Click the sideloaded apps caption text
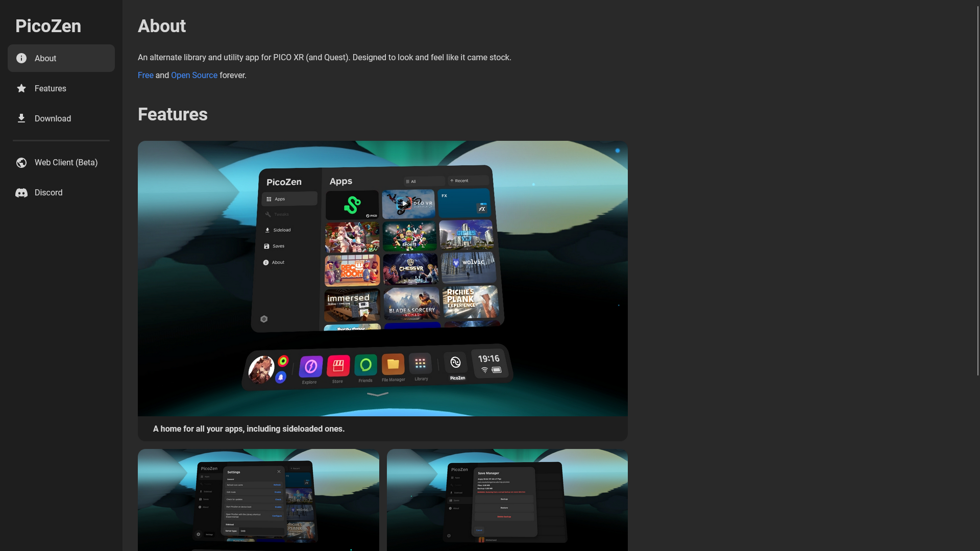The width and height of the screenshot is (980, 551). tap(249, 429)
